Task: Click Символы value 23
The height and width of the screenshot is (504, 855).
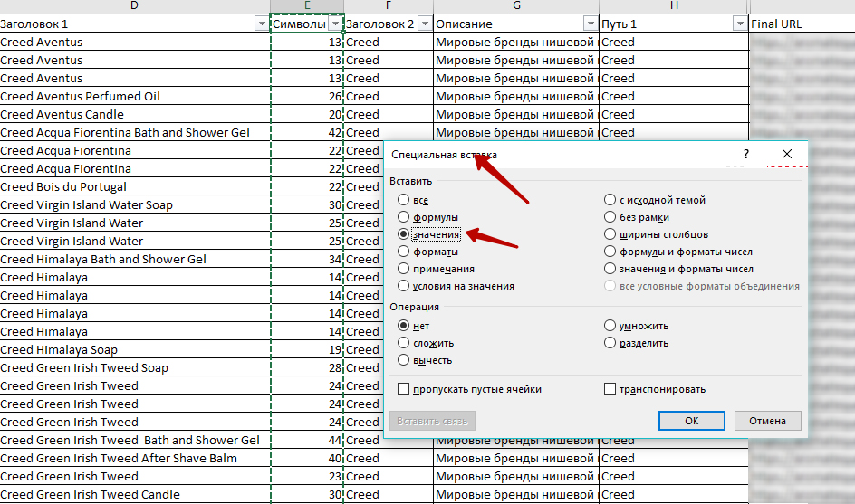Action: [x=307, y=476]
